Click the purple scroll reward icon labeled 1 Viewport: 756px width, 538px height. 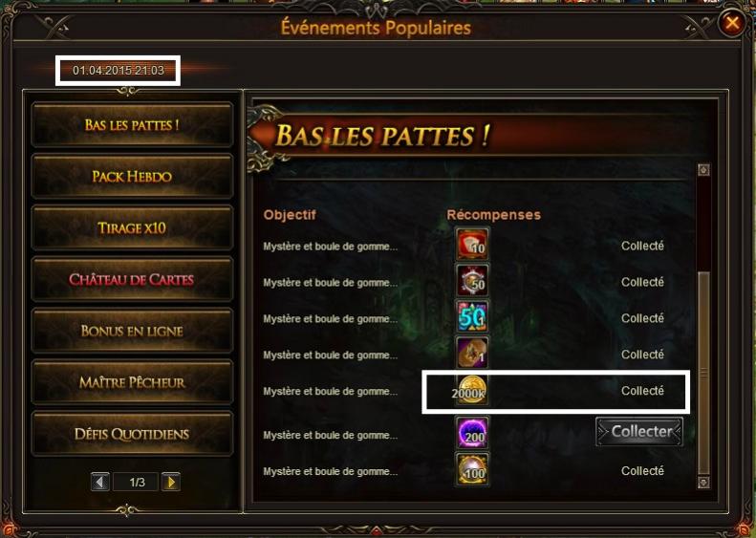[472, 353]
